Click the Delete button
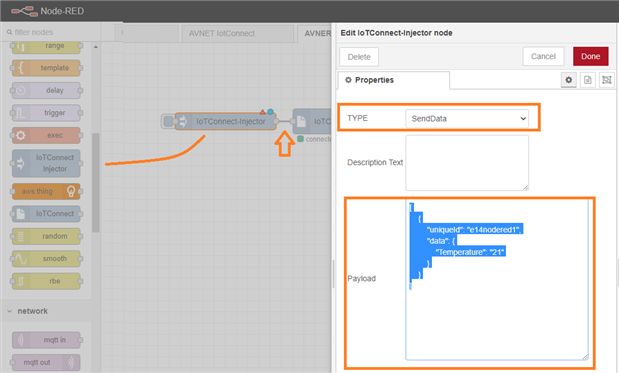Viewport: 619px width, 373px height. pyautogui.click(x=359, y=57)
